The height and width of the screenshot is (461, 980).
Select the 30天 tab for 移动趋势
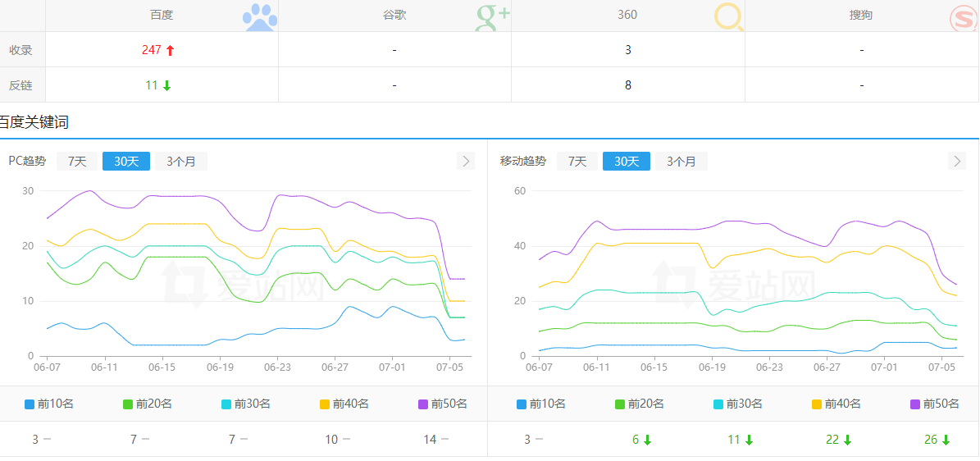[x=627, y=162]
